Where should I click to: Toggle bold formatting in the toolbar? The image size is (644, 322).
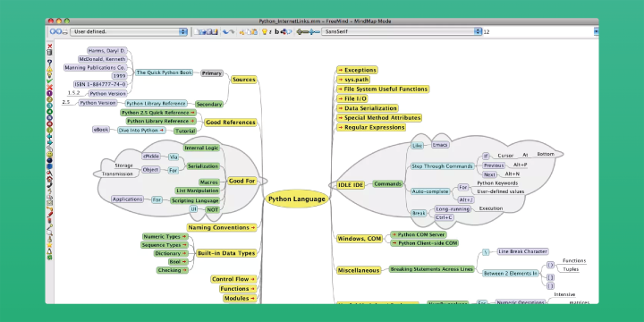click(x=276, y=31)
